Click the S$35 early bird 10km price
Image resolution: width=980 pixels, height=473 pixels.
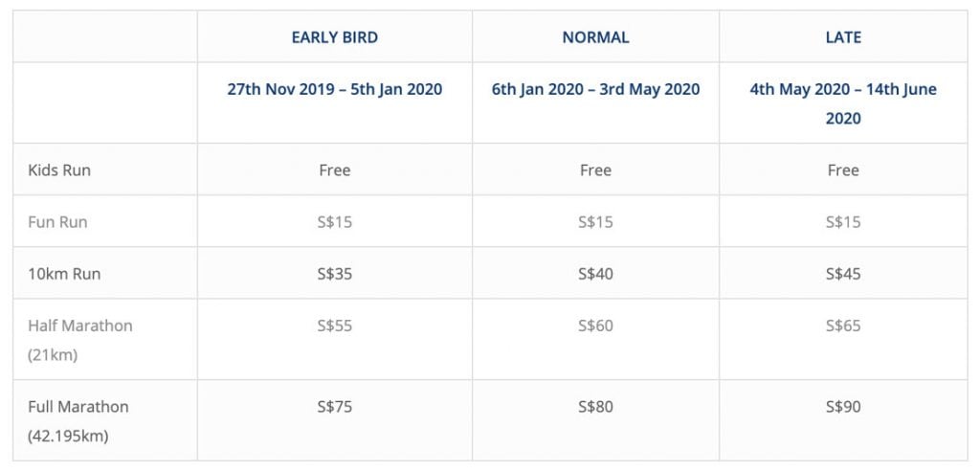coord(334,274)
